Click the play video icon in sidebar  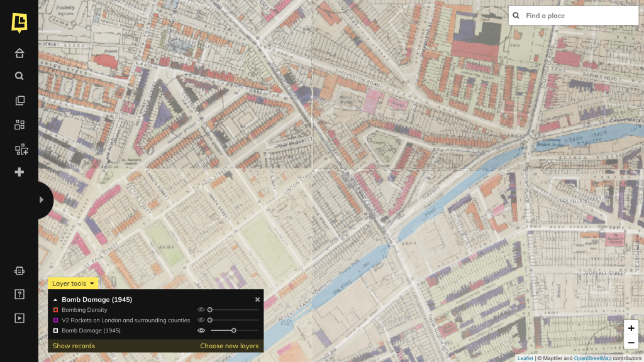19,318
